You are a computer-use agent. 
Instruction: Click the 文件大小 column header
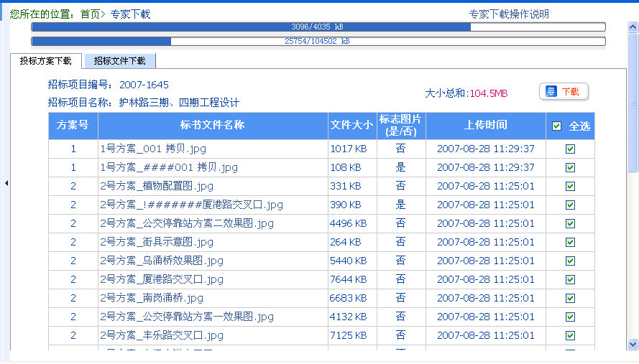(x=352, y=126)
